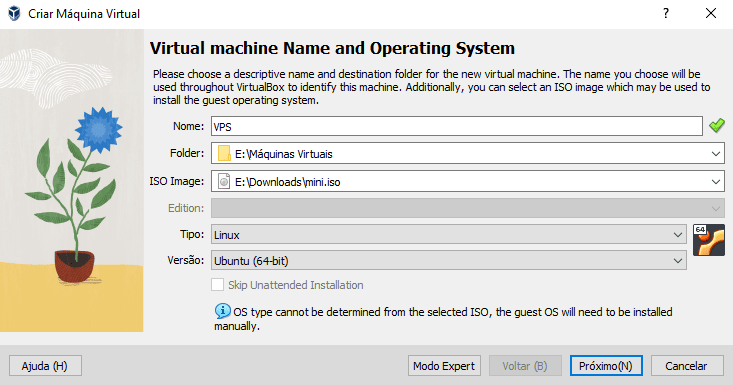733x385 pixels.
Task: Click the VirtualBox cube icon in title bar
Action: point(14,13)
